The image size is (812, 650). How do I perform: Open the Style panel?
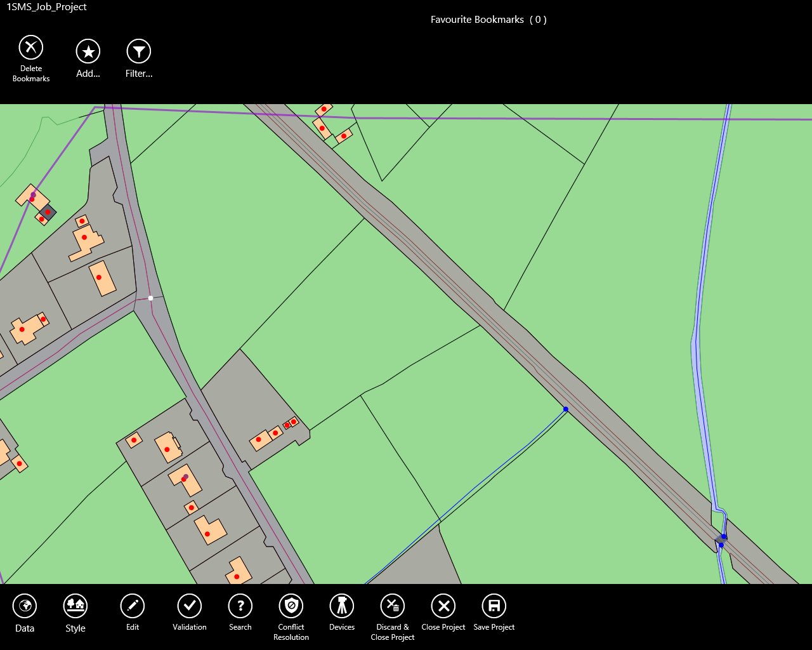(75, 606)
